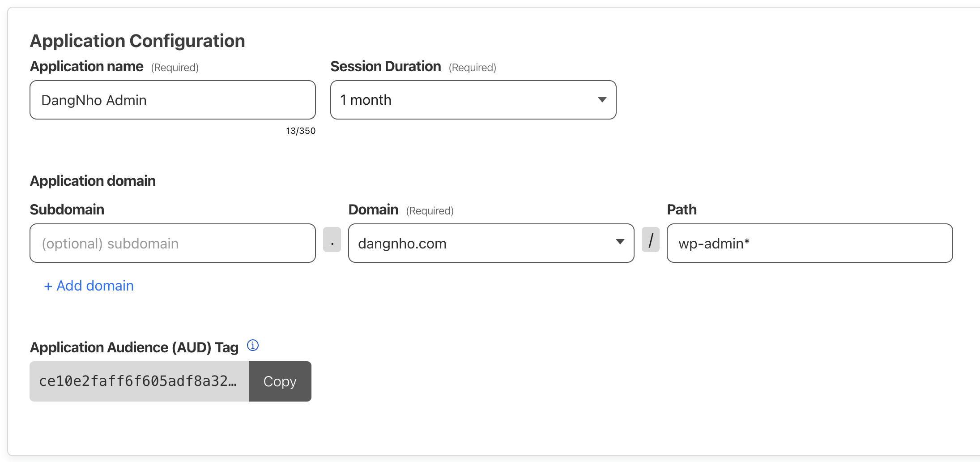Click the + Add domain link
980x462 pixels.
point(89,286)
